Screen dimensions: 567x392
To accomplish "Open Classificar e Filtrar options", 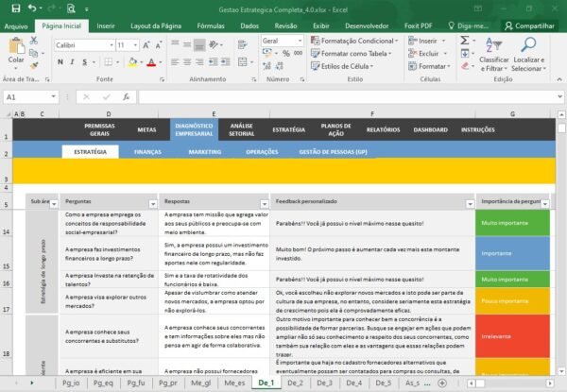I will (x=493, y=54).
